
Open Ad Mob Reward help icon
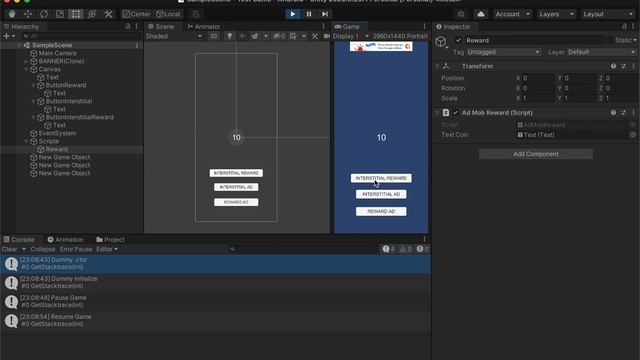point(613,113)
